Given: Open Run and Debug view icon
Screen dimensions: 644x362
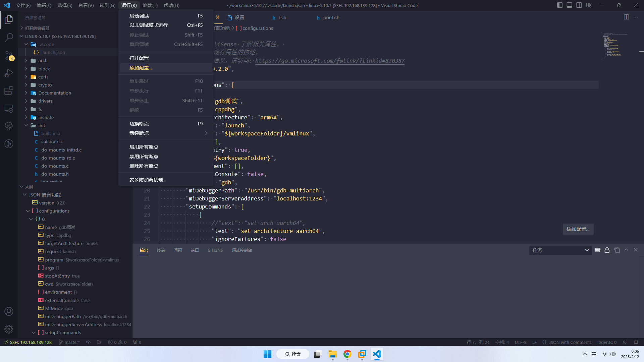Looking at the screenshot, I should pyautogui.click(x=9, y=73).
